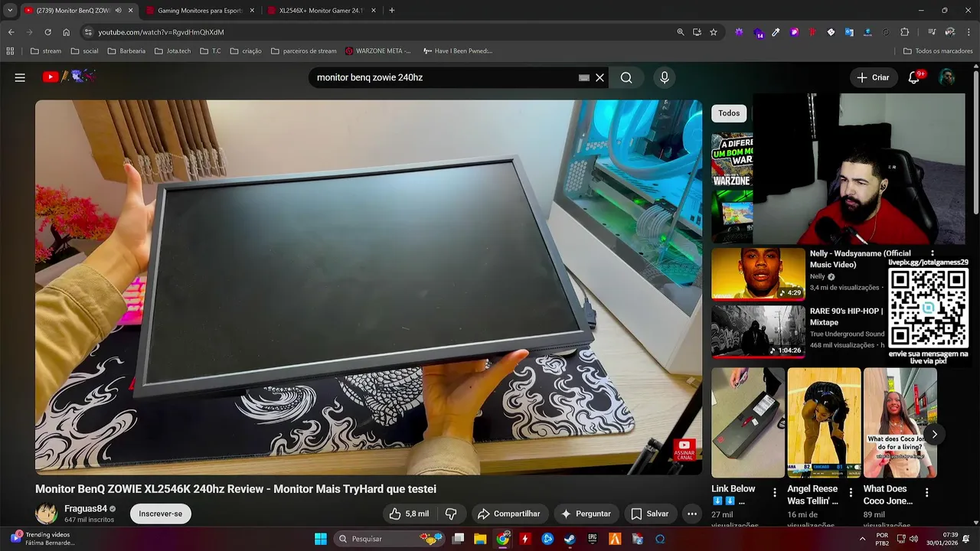Open options for What Does Coco Jones short
Viewport: 980px width, 551px height.
click(x=926, y=493)
